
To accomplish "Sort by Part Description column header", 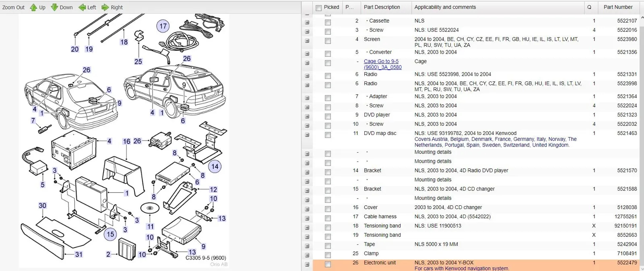I will (382, 7).
